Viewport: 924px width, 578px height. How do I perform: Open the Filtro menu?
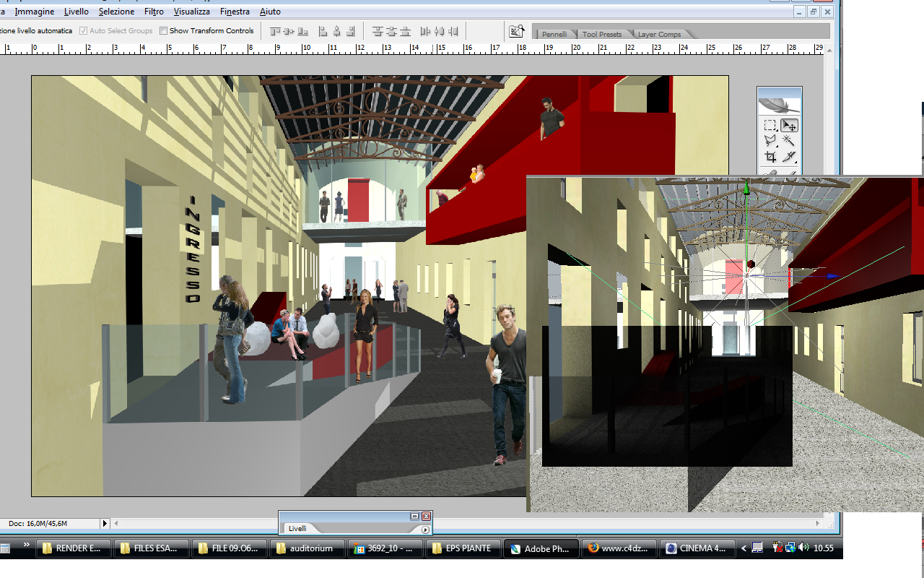pyautogui.click(x=154, y=12)
